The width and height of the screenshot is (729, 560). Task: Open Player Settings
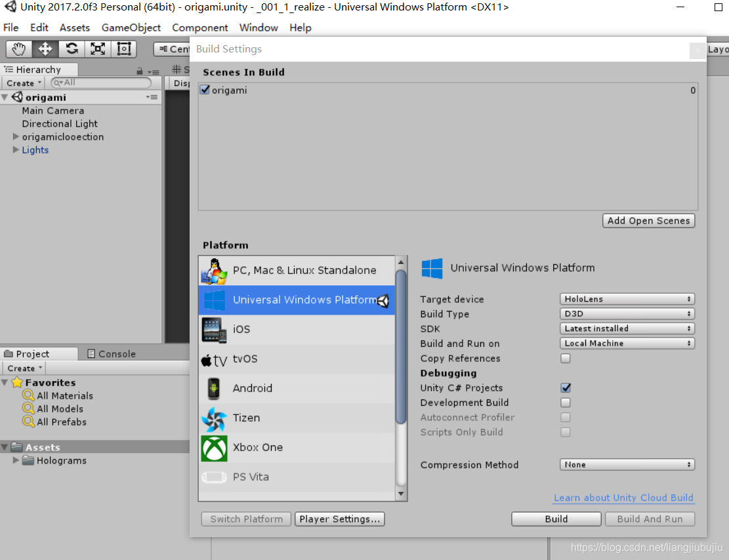click(x=340, y=519)
